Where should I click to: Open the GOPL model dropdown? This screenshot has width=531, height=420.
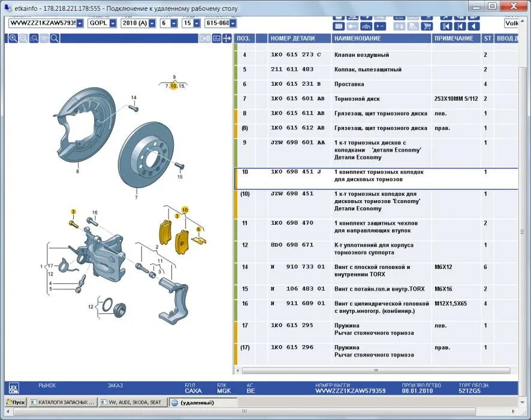tap(113, 23)
